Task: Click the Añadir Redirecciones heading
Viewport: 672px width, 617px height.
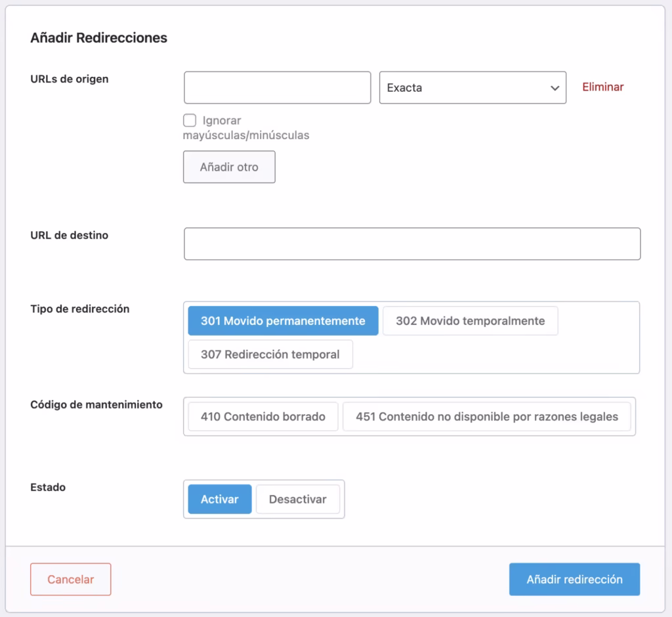Action: [99, 37]
